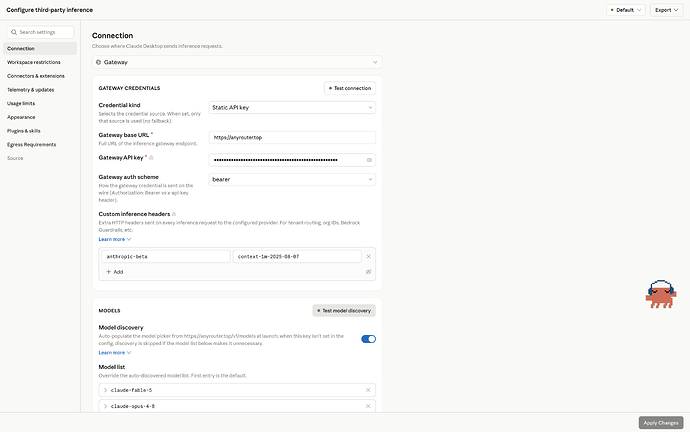This screenshot has width=690, height=432.
Task: Open the Credential kind dropdown
Action: pyautogui.click(x=292, y=107)
